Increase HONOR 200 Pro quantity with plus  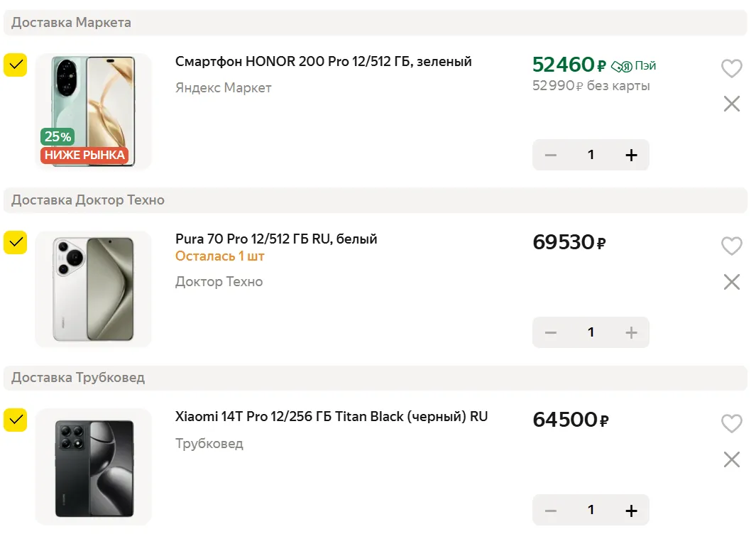pyautogui.click(x=631, y=155)
